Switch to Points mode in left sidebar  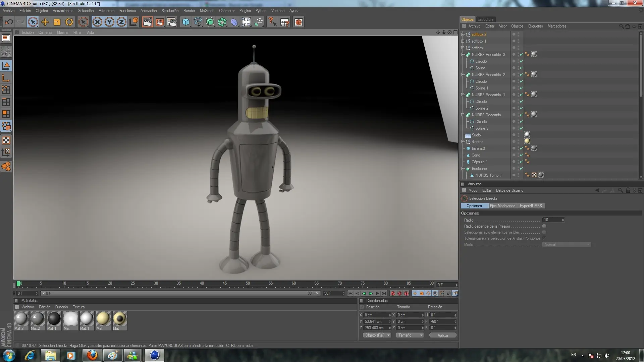6,90
